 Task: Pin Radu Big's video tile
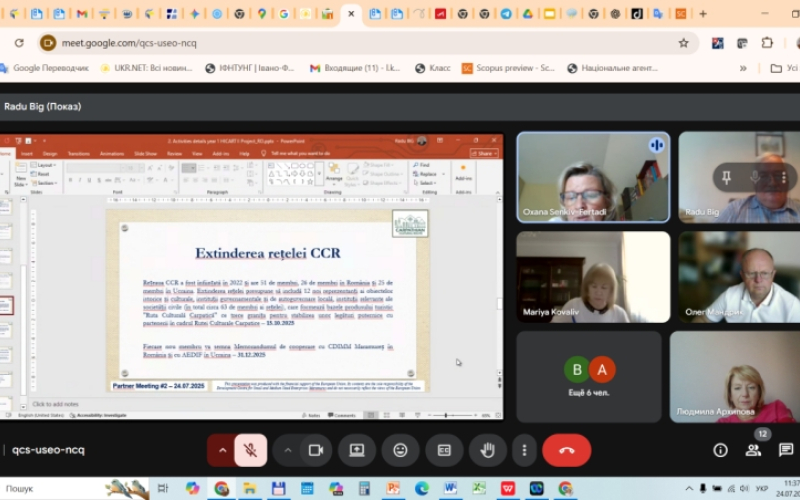pos(727,177)
